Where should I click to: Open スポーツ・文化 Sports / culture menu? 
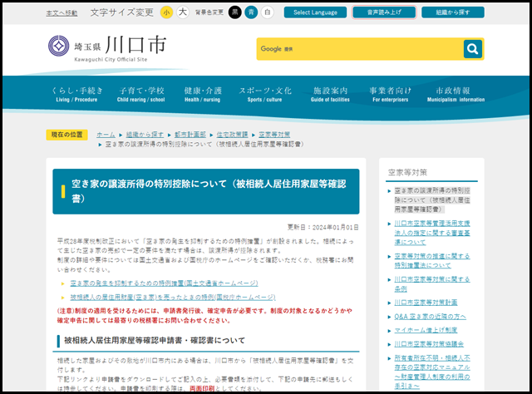[265, 94]
